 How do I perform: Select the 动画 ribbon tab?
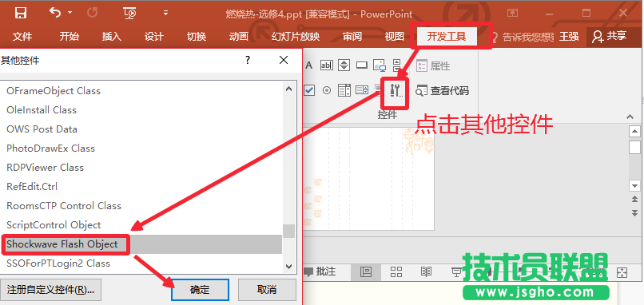pyautogui.click(x=239, y=36)
